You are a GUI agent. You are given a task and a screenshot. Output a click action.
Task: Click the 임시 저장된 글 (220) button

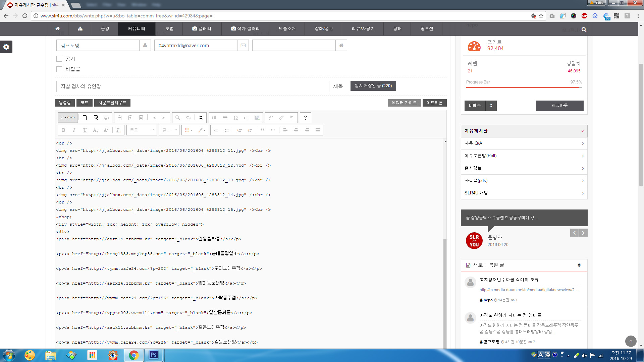click(373, 86)
